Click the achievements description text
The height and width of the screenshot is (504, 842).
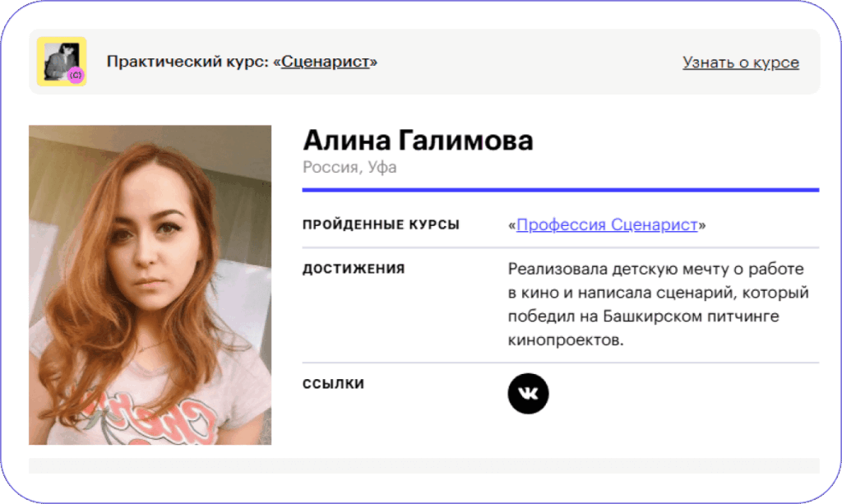tap(656, 303)
